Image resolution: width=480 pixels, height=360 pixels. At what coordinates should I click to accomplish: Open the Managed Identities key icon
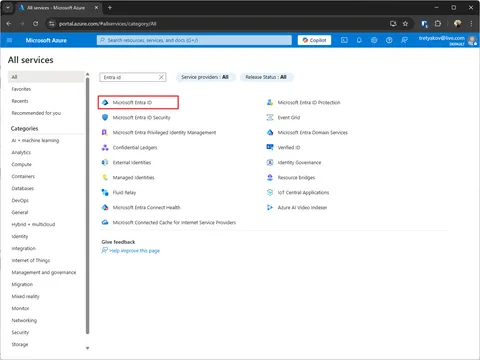[105, 177]
